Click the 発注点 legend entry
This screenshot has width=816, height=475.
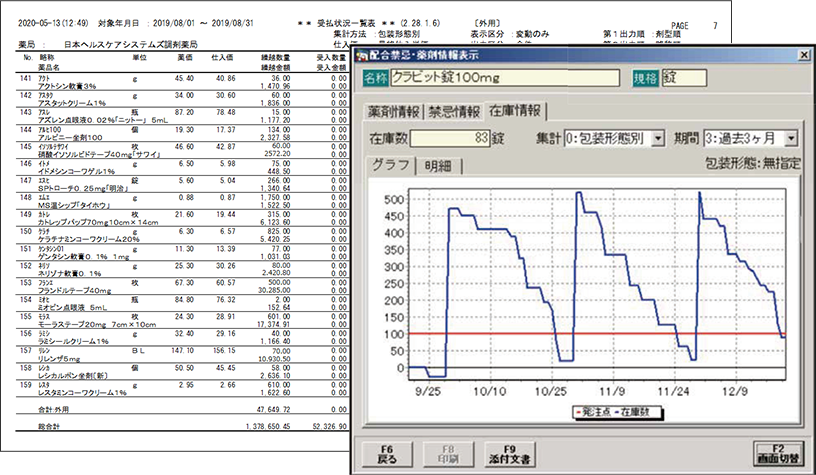[593, 413]
